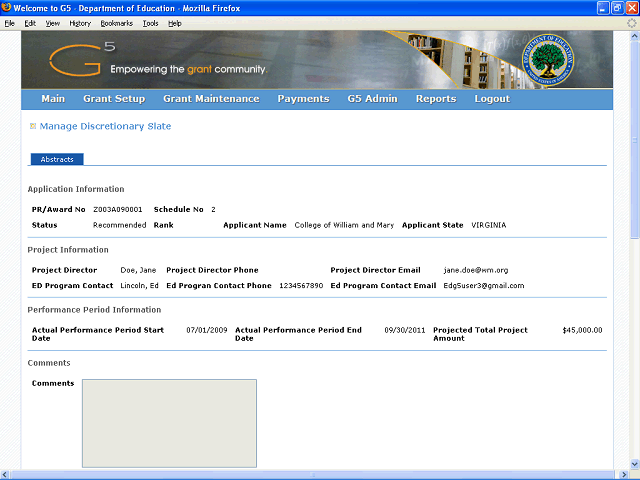Click ED program contact Lincoln, Ed

139,285
